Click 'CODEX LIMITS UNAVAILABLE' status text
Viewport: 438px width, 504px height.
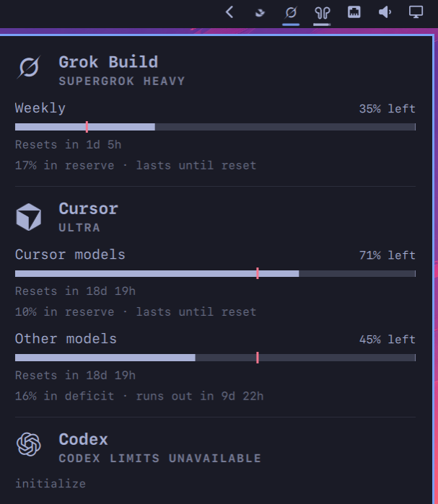(159, 459)
